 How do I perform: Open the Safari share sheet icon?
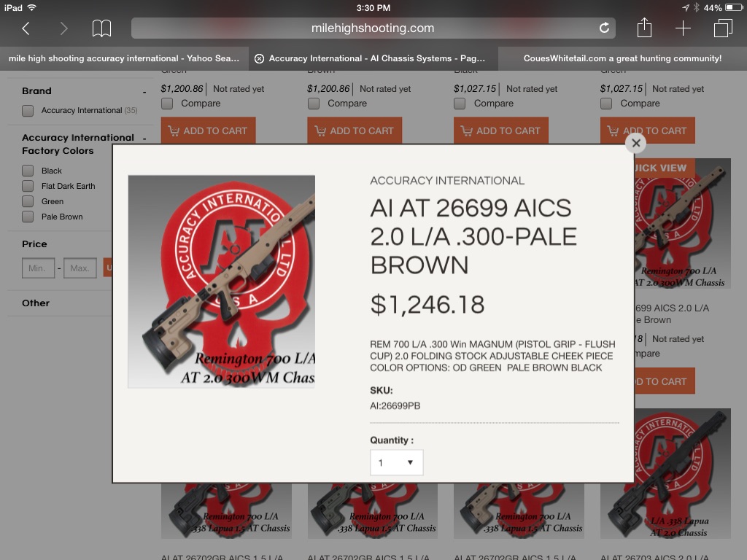click(644, 28)
